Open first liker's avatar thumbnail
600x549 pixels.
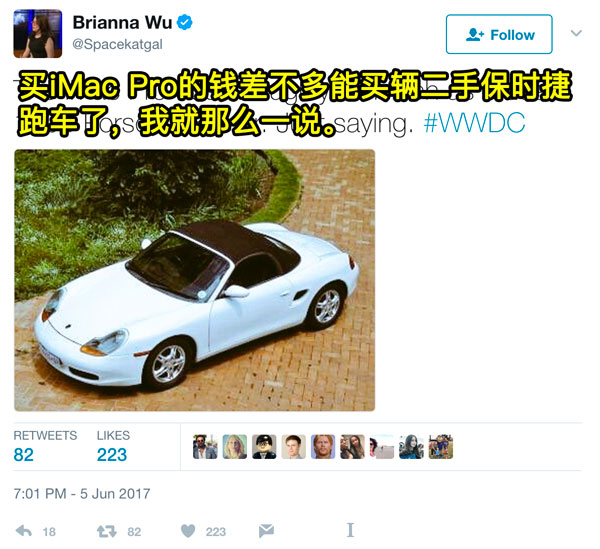[x=205, y=446]
